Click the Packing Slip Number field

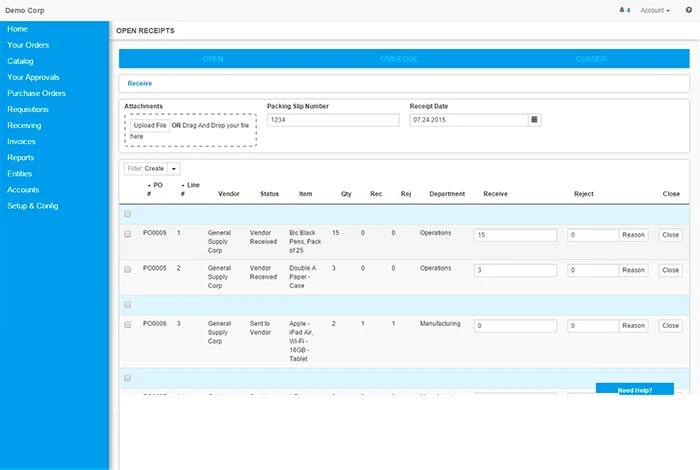pyautogui.click(x=333, y=120)
